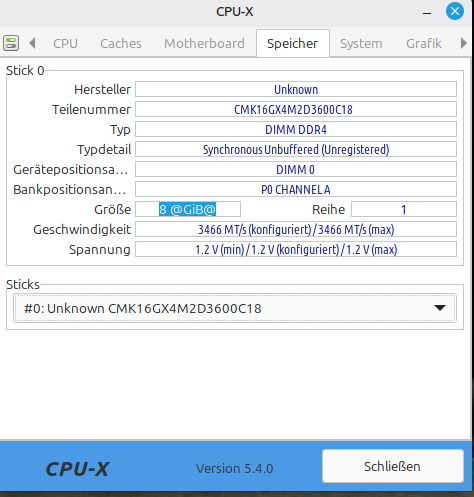Viewport: 474px width, 497px height.
Task: Switch to the Grafik tab
Action: click(424, 43)
